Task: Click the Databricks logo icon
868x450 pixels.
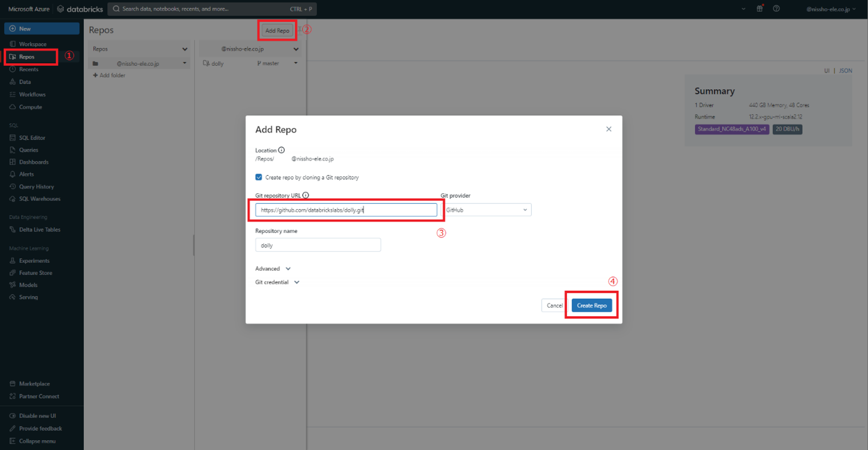Action: click(60, 9)
